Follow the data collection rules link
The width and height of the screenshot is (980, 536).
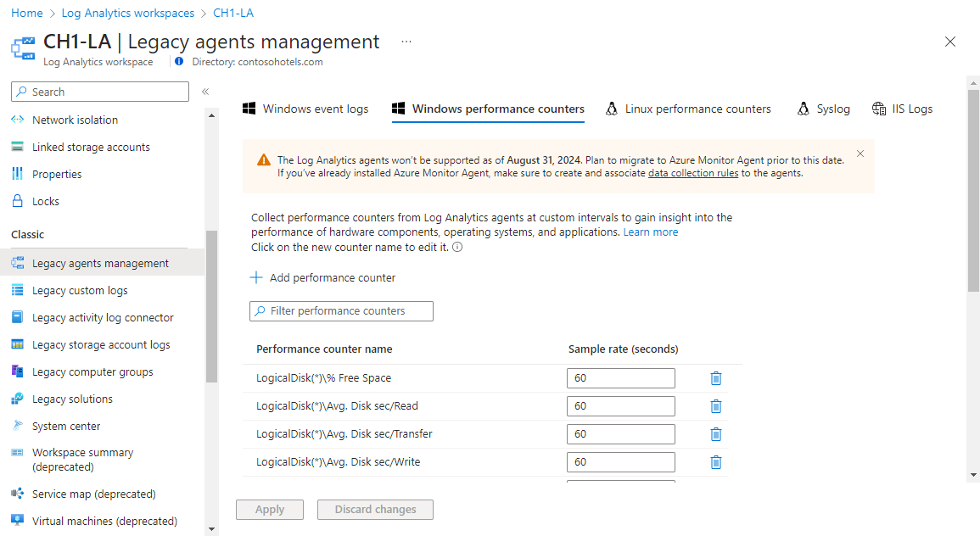(693, 173)
